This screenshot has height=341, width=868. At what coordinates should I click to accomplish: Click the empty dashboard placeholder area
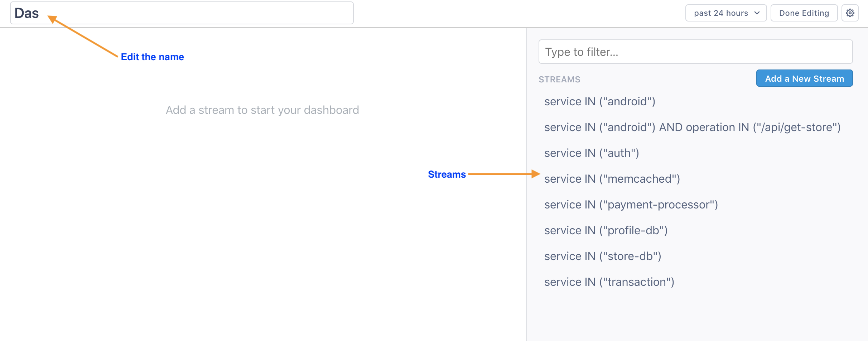pyautogui.click(x=262, y=110)
